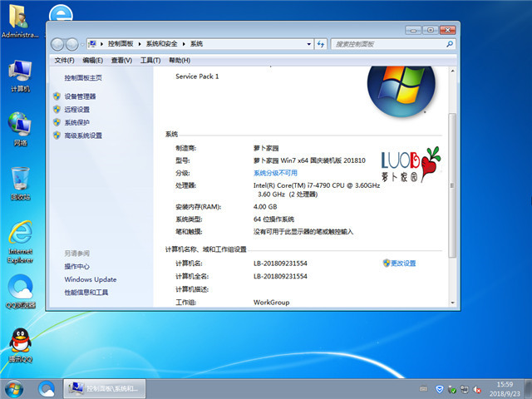Click the Show desktop button
The image size is (532, 399).
529,389
